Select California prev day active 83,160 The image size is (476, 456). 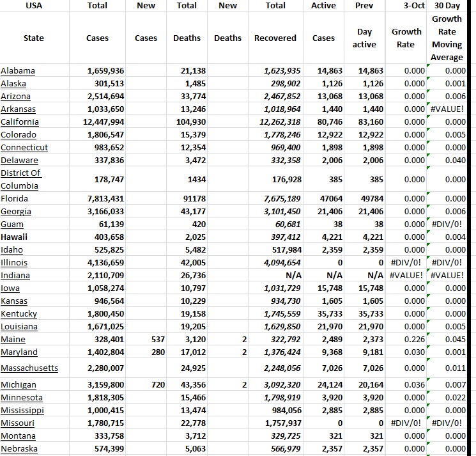[x=364, y=122]
